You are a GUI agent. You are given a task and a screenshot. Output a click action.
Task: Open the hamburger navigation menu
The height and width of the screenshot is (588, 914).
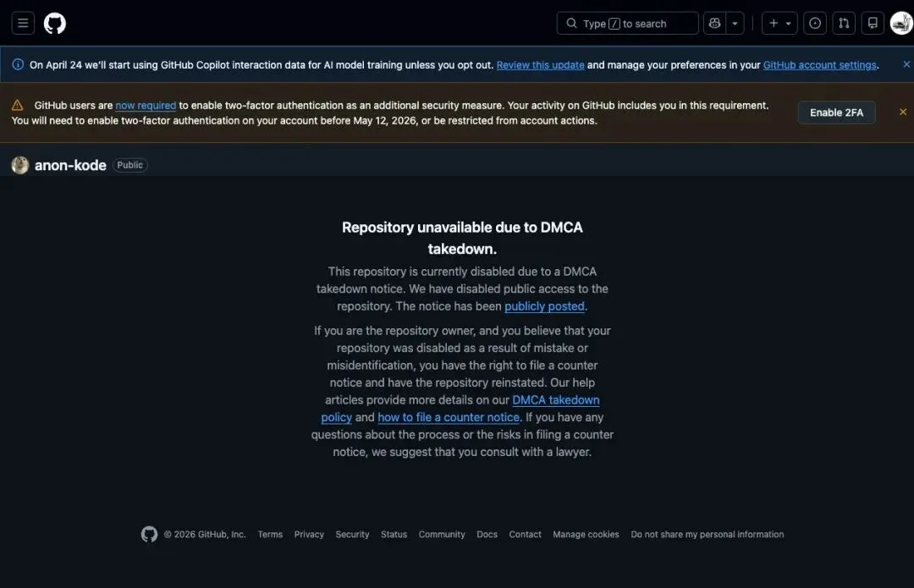click(x=23, y=24)
